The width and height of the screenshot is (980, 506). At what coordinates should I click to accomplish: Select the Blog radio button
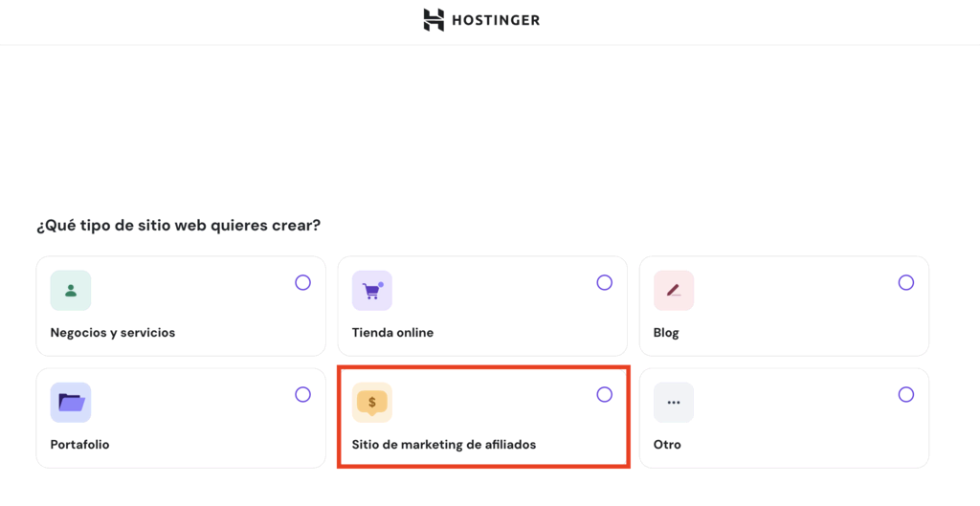tap(905, 282)
